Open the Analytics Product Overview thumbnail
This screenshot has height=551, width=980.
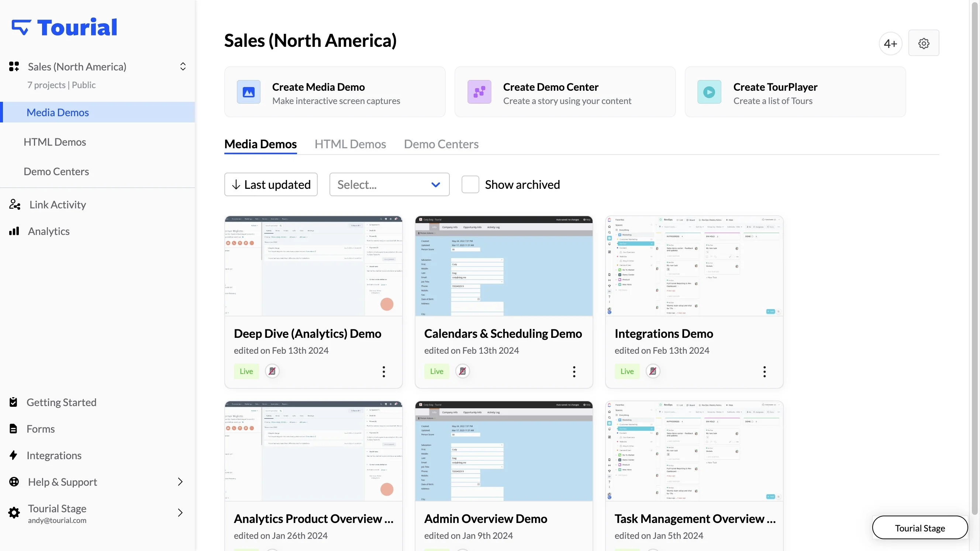[314, 451]
